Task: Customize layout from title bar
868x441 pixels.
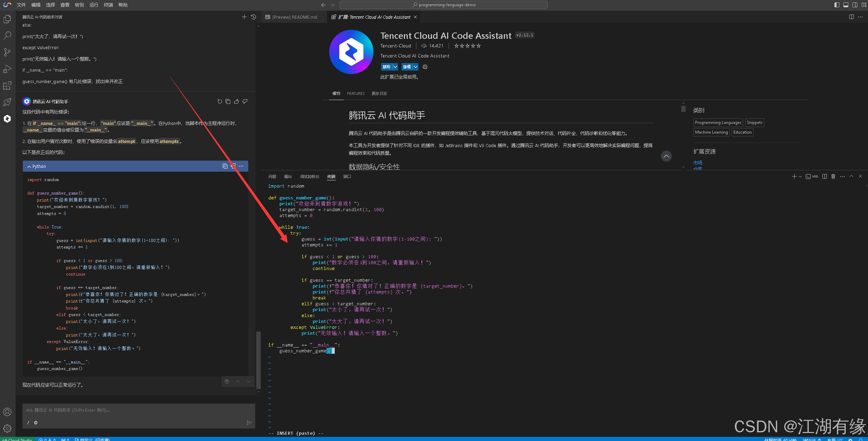Action: (x=864, y=5)
